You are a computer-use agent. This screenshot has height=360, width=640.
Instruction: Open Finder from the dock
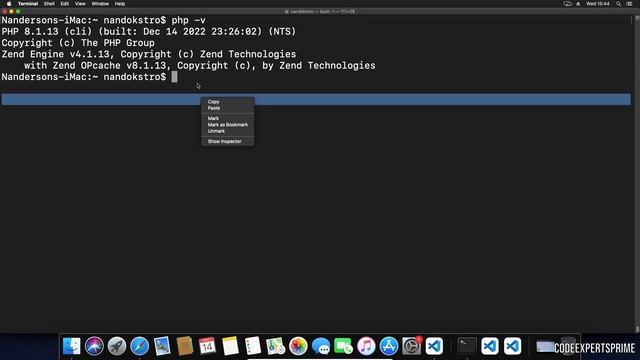(71, 346)
